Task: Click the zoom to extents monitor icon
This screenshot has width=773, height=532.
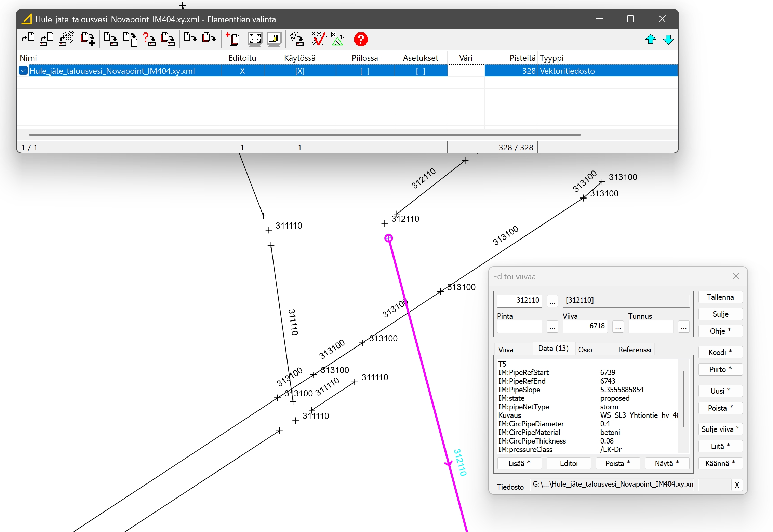Action: click(255, 39)
